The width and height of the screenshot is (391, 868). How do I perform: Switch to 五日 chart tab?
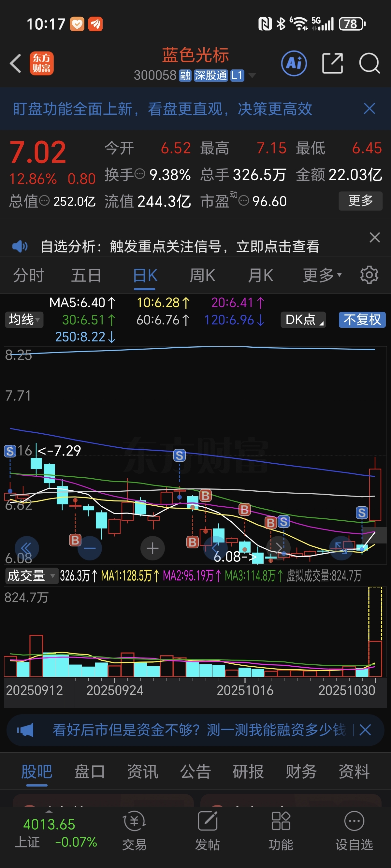coord(86,275)
